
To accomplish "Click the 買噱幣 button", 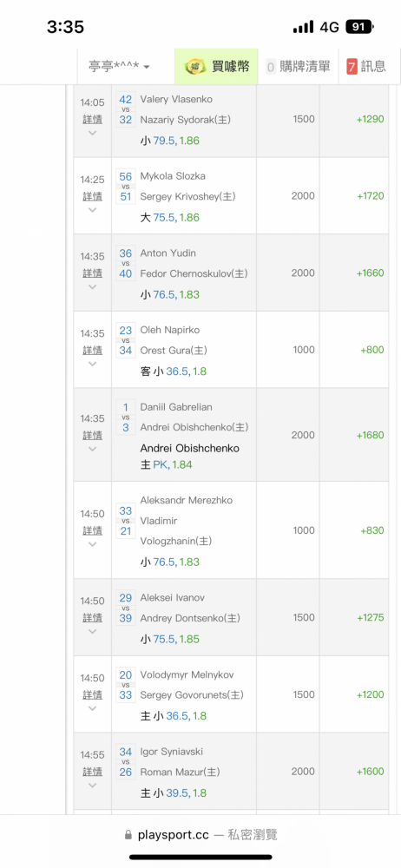I will (217, 67).
